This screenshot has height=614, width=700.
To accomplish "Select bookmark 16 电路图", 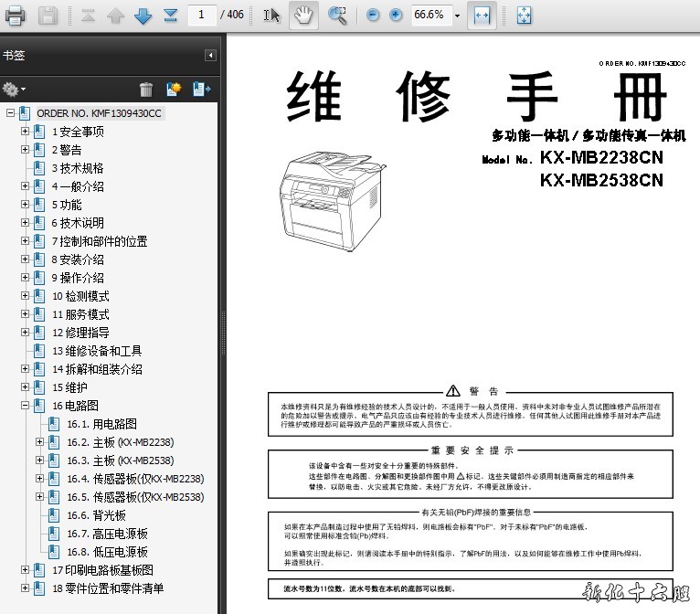I will point(76,406).
